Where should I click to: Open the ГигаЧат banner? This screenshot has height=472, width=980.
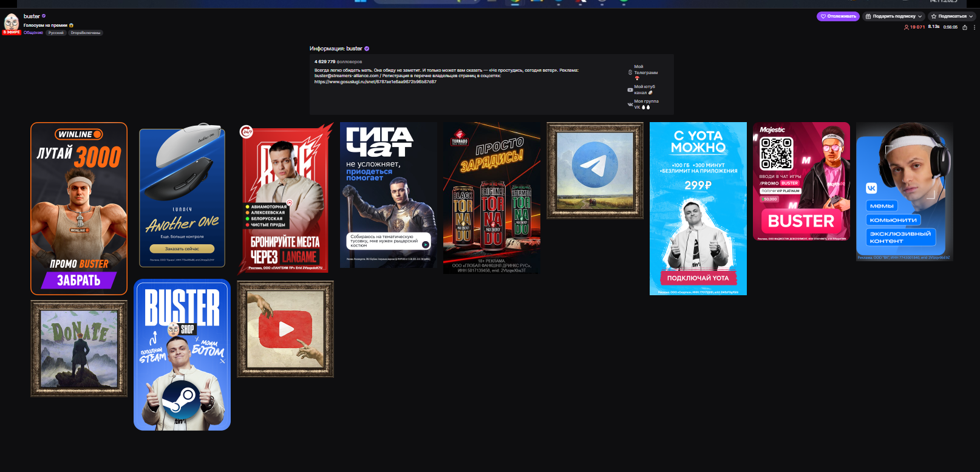(x=389, y=195)
